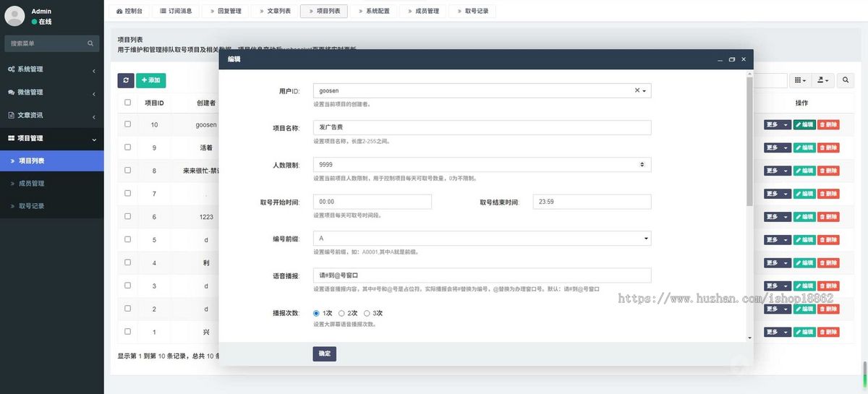Open 成员管理 in the sidebar
This screenshot has height=394, width=868.
(x=32, y=184)
